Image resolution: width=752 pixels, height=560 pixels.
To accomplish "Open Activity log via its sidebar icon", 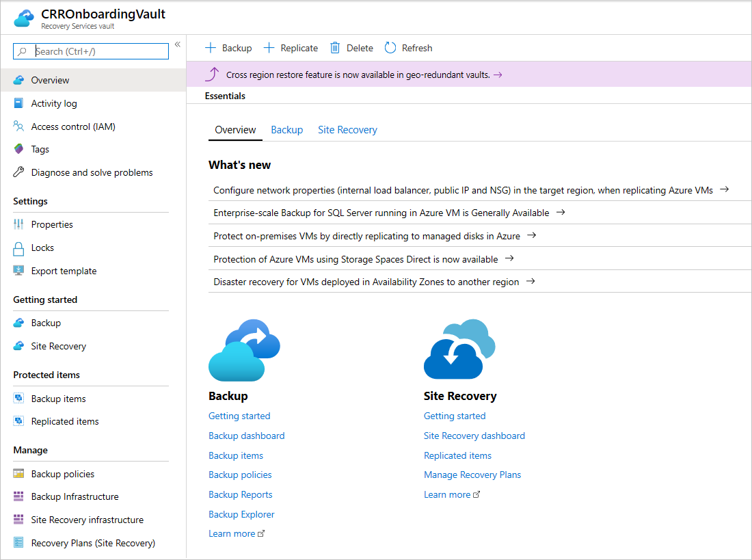I will (18, 103).
